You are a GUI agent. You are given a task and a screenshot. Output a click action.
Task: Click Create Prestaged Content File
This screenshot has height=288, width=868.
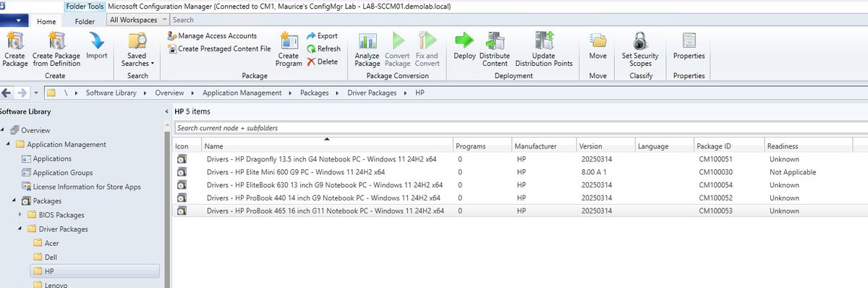coord(219,48)
